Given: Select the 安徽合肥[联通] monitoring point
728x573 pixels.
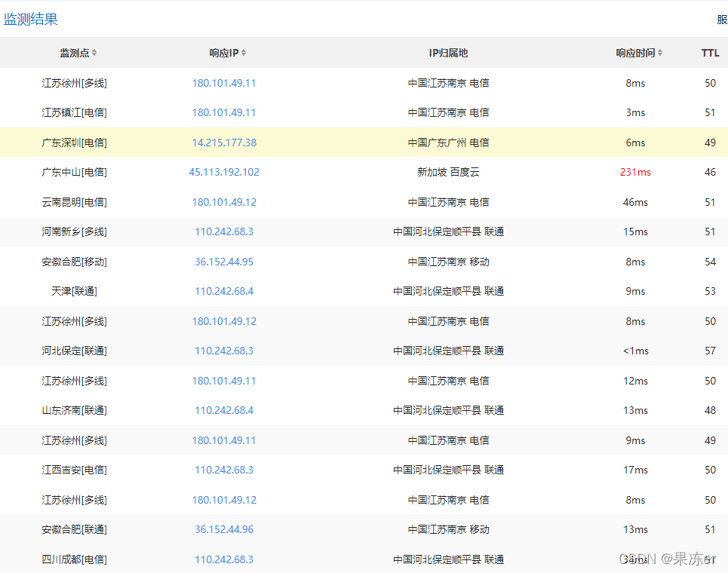Looking at the screenshot, I should (x=74, y=529).
